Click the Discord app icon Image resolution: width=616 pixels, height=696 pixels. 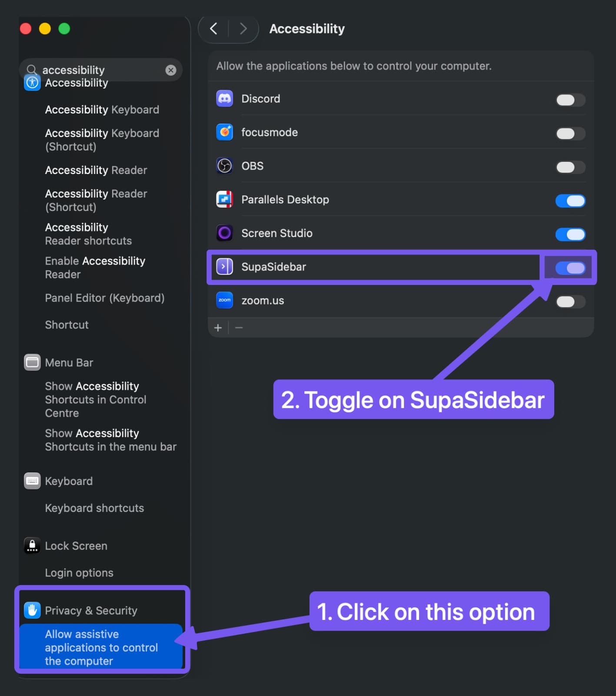coord(224,99)
